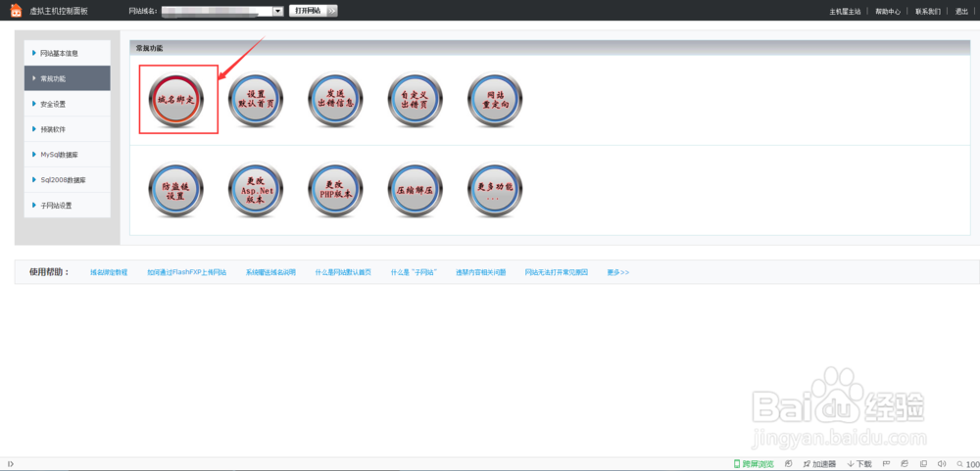980x471 pixels.
Task: Click the 发送出错信息 round icon
Action: 335,99
